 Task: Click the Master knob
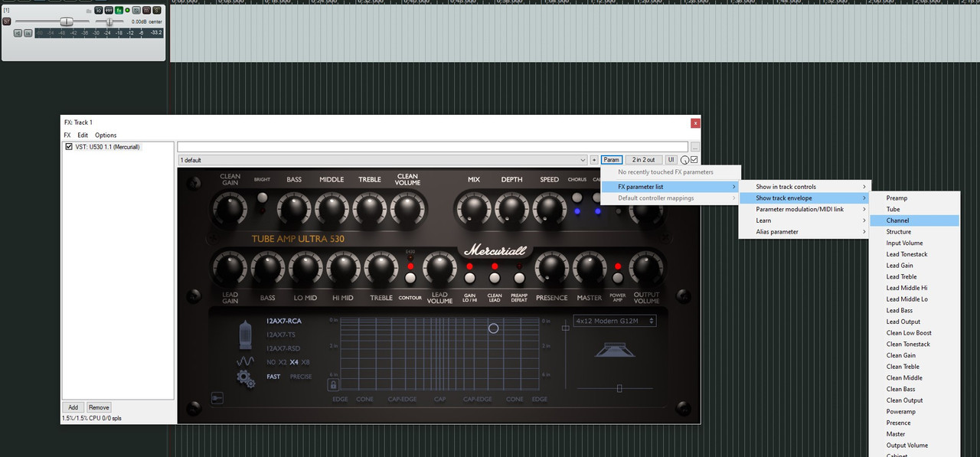(590, 268)
